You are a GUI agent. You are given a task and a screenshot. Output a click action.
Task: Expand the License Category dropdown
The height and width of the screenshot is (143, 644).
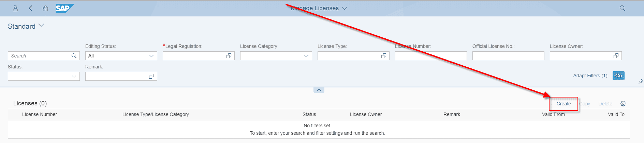(306, 56)
